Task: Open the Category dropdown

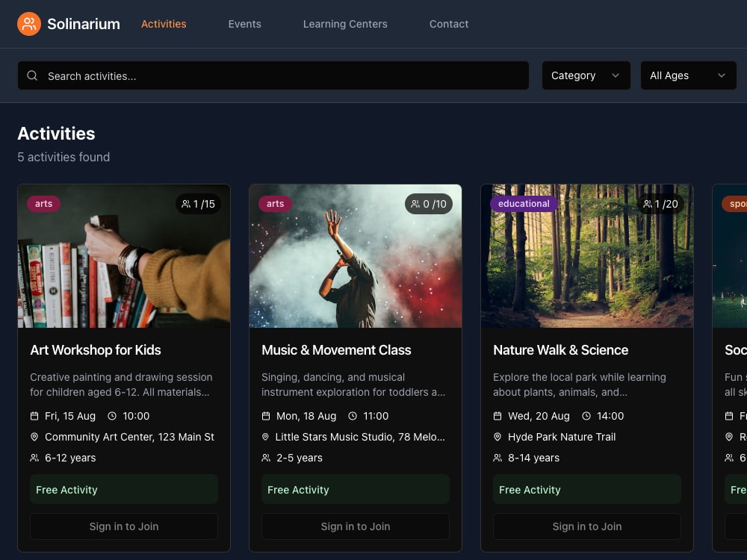Action: (586, 75)
